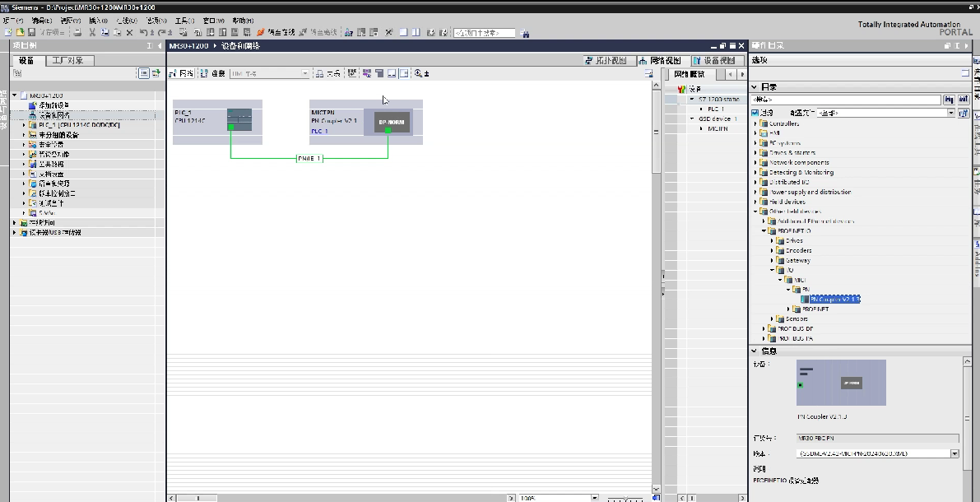The width and height of the screenshot is (980, 502).
Task: Open the Tools (工具) menu
Action: tap(184, 21)
